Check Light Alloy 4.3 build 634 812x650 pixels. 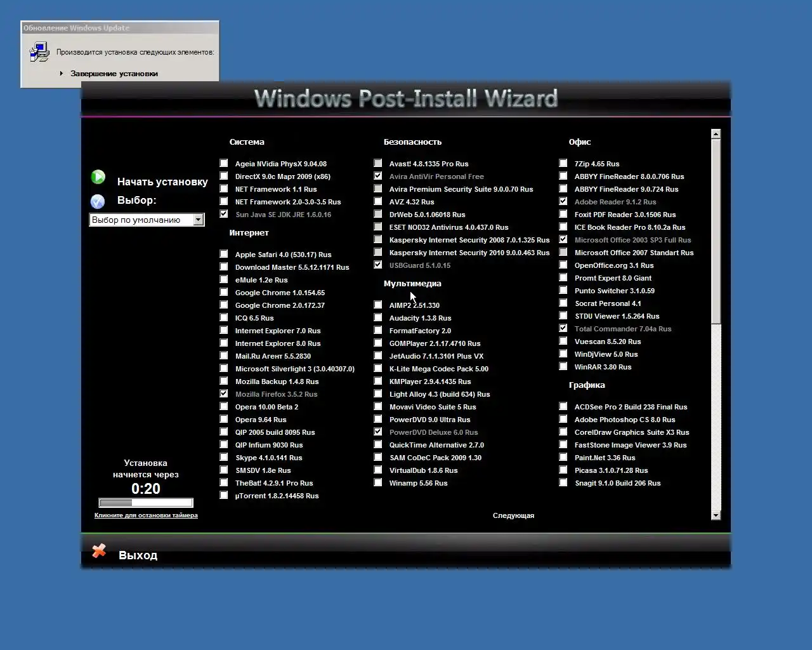pyautogui.click(x=378, y=394)
